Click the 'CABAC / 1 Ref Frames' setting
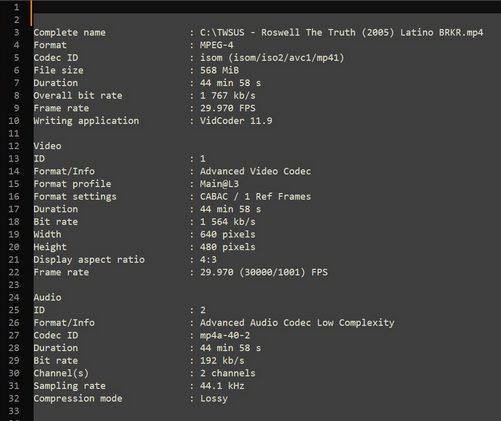 (x=255, y=197)
